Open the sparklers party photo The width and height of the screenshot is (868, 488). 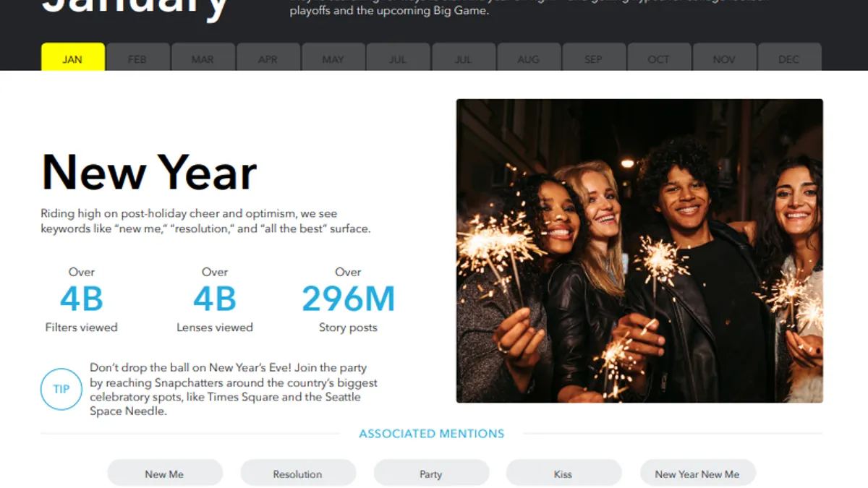tap(639, 251)
